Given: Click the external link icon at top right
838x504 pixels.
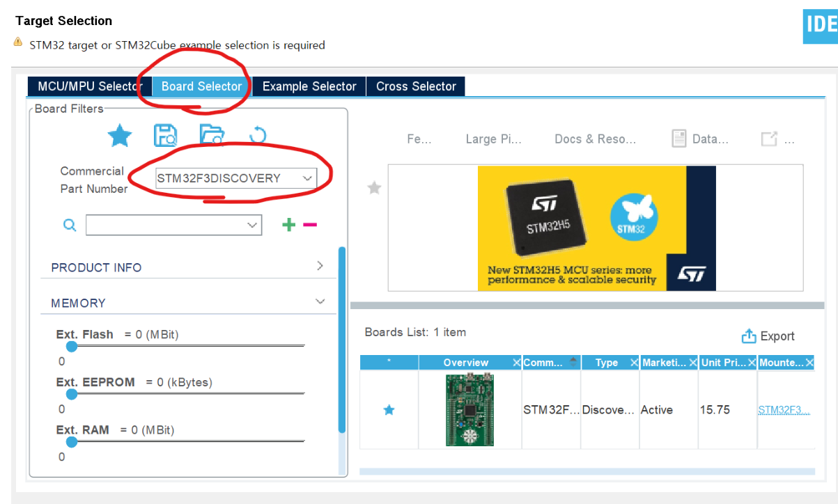Looking at the screenshot, I should (769, 139).
